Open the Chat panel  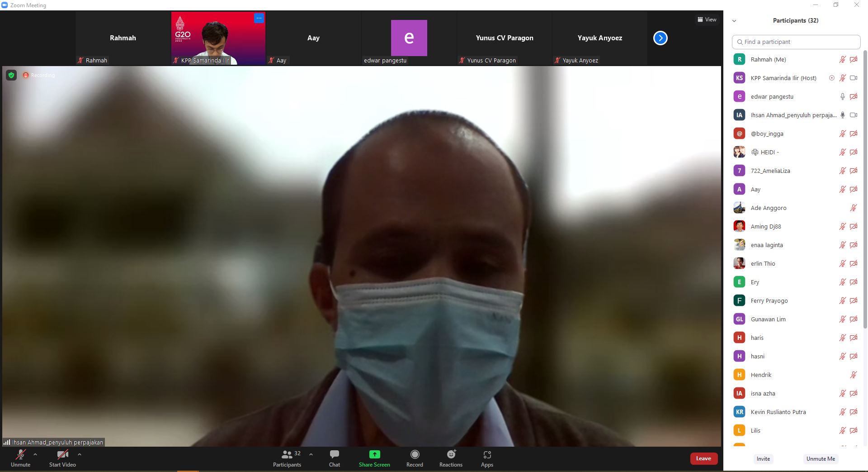(335, 458)
